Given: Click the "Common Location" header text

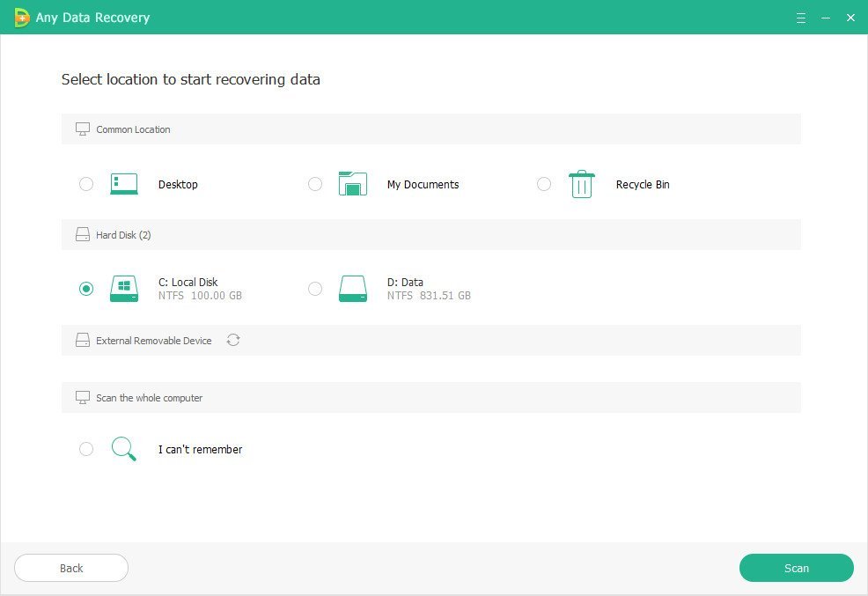Looking at the screenshot, I should pyautogui.click(x=133, y=129).
